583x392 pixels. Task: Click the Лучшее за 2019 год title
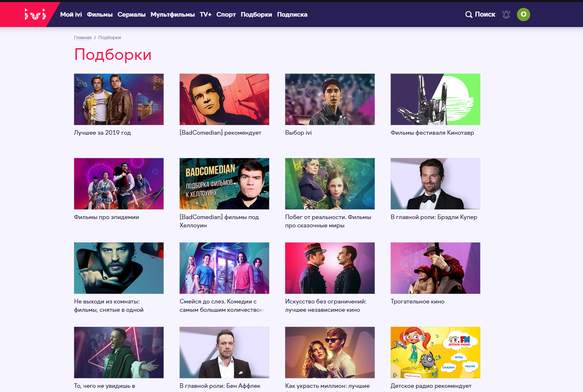(102, 133)
